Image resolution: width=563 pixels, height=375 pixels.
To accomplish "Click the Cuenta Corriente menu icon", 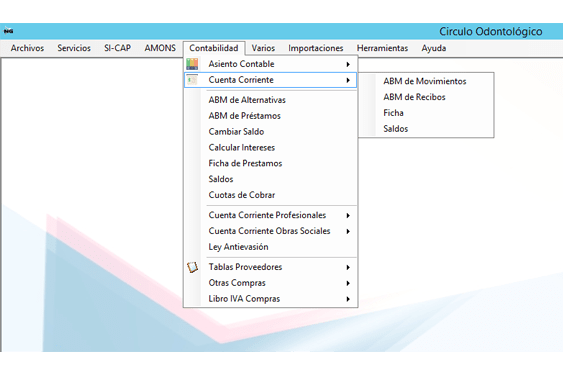I will 192,80.
